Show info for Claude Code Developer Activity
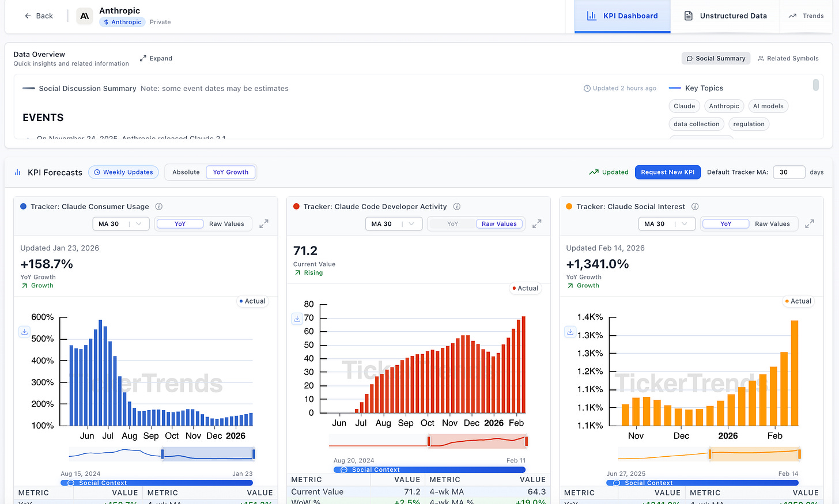Image resolution: width=839 pixels, height=504 pixels. [x=457, y=207]
